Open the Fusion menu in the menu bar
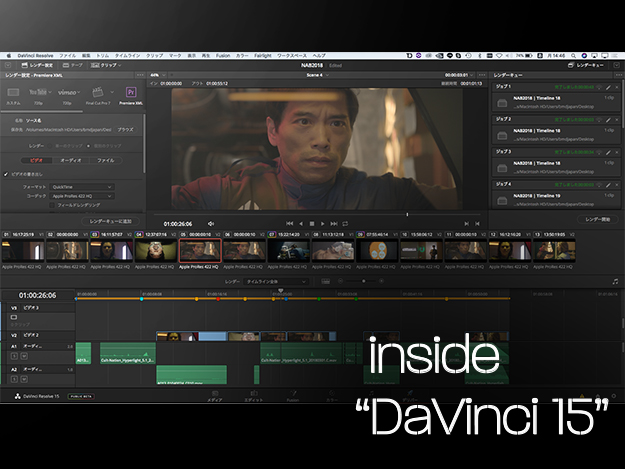 tap(223, 56)
